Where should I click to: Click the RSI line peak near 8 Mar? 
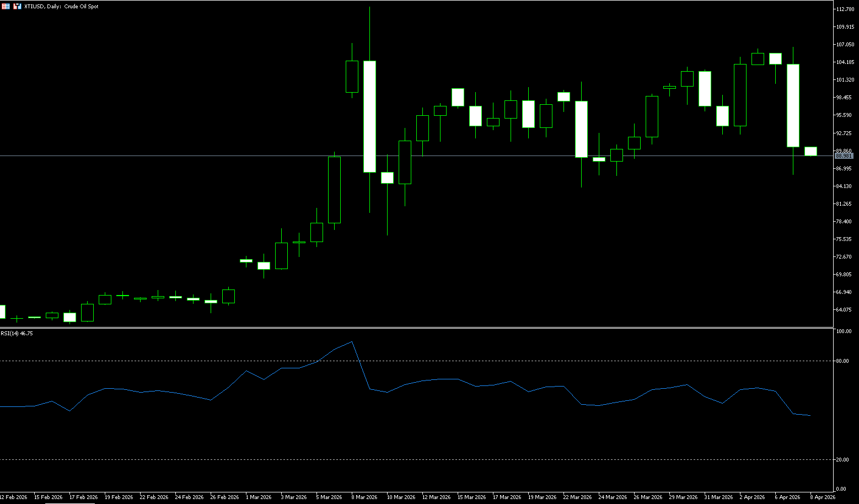[x=352, y=342]
